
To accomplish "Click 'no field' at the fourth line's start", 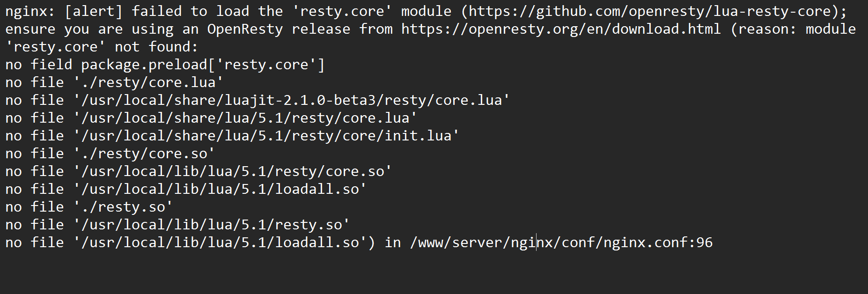I will pyautogui.click(x=39, y=65).
